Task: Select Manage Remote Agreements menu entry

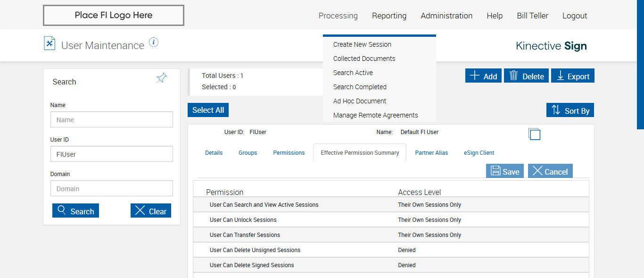Action: tap(375, 115)
